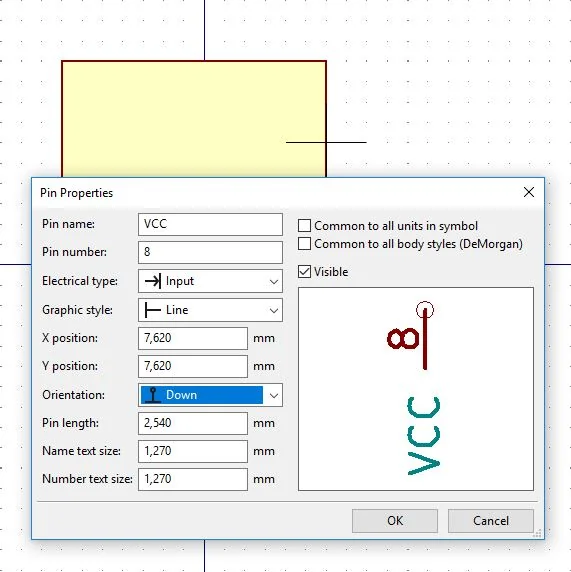Screen dimensions: 571x572
Task: Open the Electrical type dropdown
Action: tap(210, 281)
